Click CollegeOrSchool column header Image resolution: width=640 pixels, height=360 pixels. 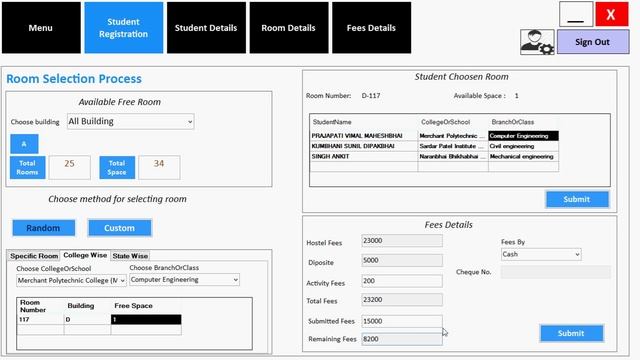pos(453,122)
